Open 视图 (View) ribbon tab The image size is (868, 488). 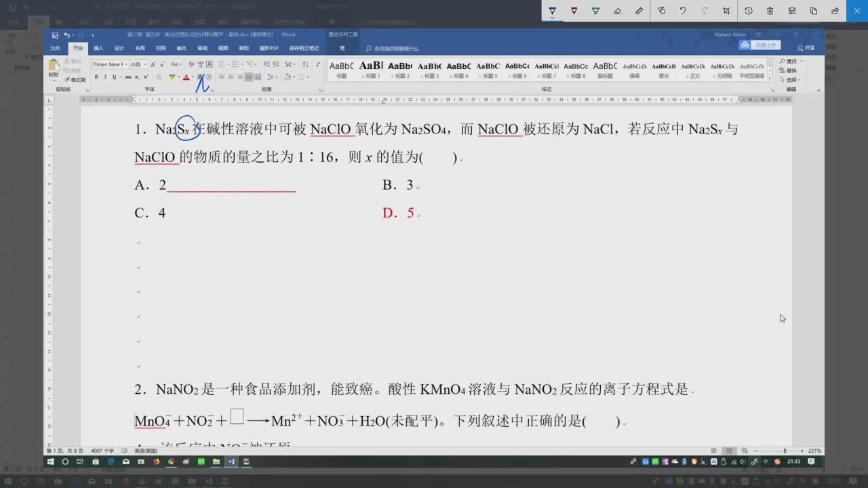223,48
